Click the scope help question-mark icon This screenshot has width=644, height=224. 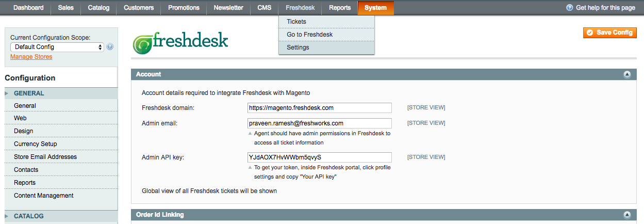point(110,47)
